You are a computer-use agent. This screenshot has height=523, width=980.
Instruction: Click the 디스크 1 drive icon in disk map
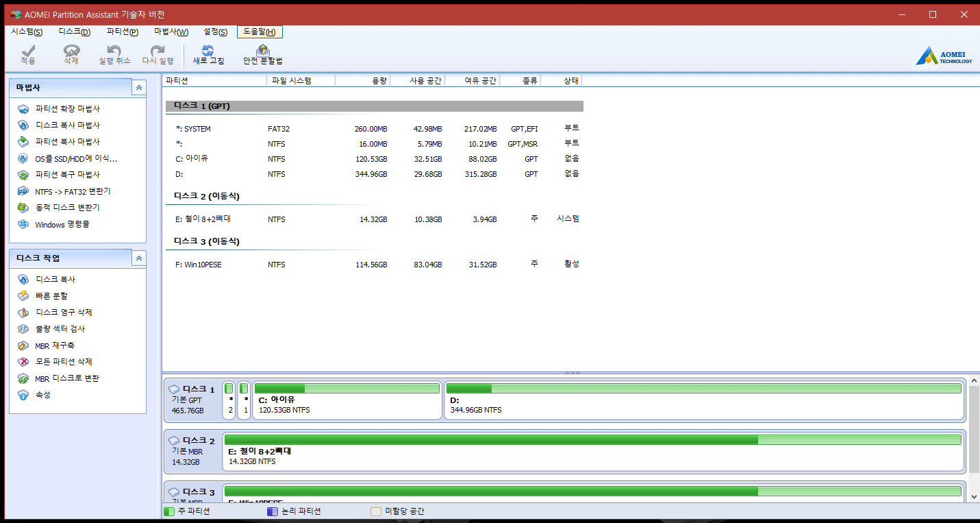[x=174, y=389]
